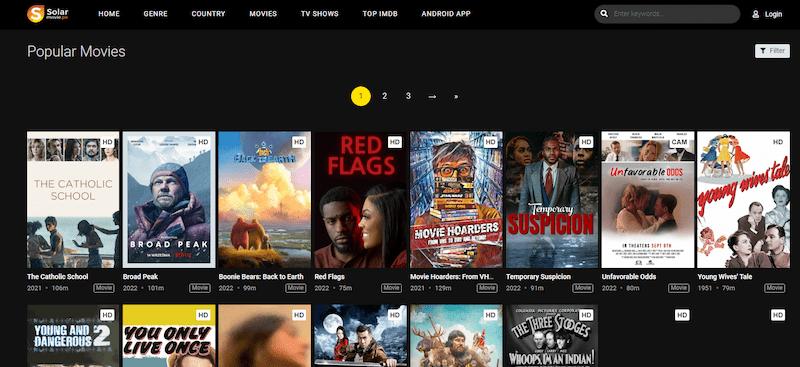Click the Temporary Suspicion title link
This screenshot has width=800, height=367.
click(x=538, y=277)
